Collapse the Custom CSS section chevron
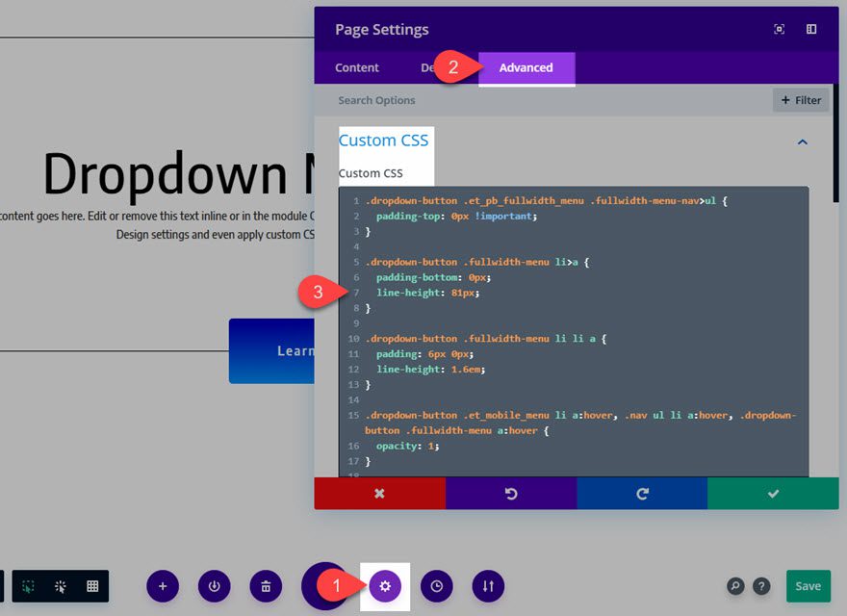Viewport: 847px width, 616px height. point(803,141)
